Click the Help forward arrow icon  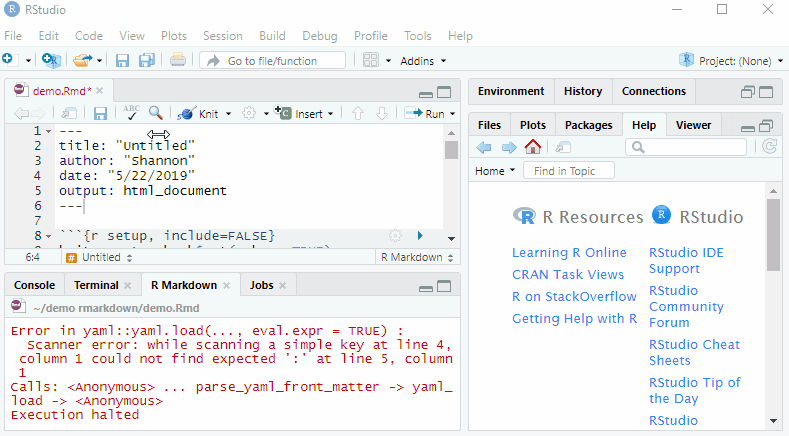pyautogui.click(x=509, y=148)
